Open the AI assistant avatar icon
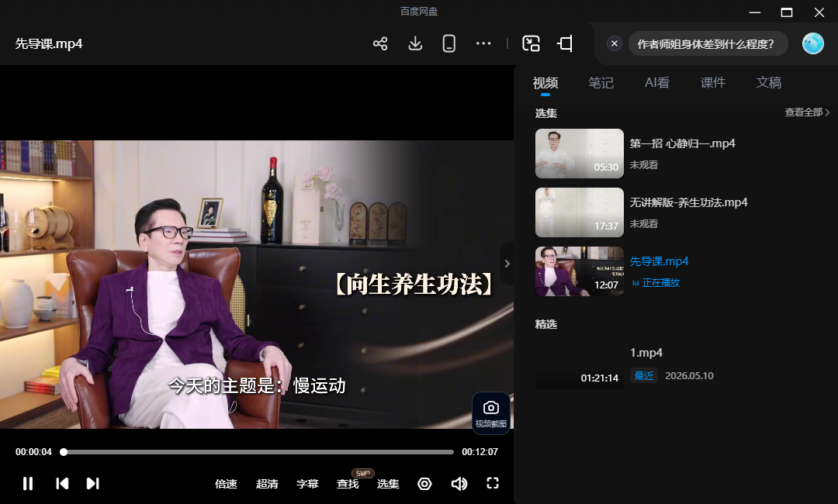Viewport: 838px width, 504px height. pos(813,43)
